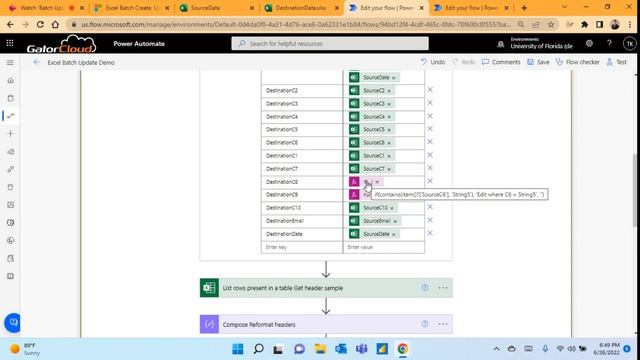Click the Excel icon on List rows step
The height and width of the screenshot is (360, 640).
(209, 288)
